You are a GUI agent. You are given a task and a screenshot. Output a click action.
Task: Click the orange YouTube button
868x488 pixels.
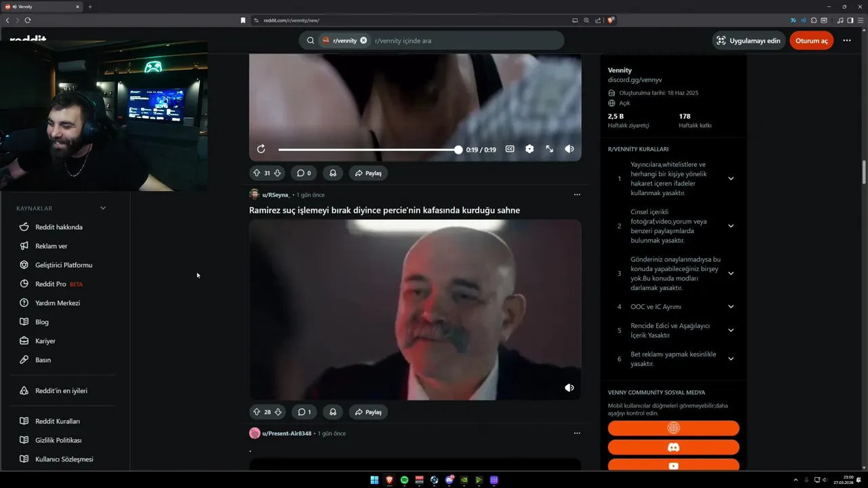coord(673,465)
